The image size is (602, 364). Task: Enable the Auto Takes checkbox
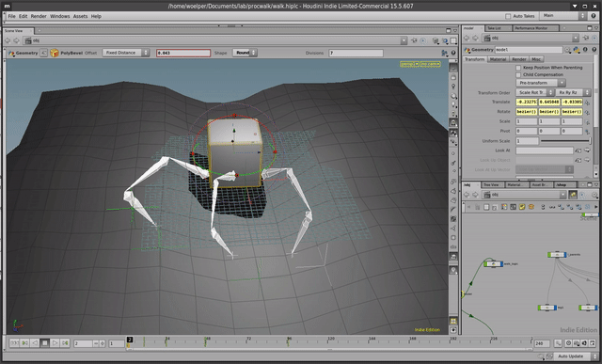[x=508, y=16]
